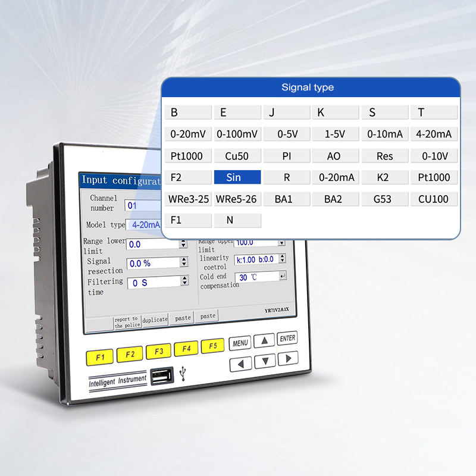The width and height of the screenshot is (476, 476).
Task: Click the Range lower limit stepper arrows
Action: 183,243
